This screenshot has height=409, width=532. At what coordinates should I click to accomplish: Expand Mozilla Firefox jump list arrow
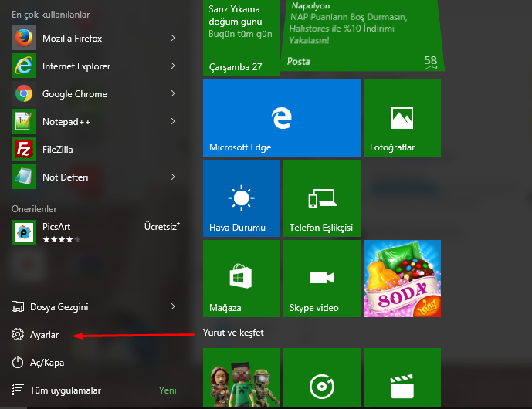pyautogui.click(x=173, y=38)
